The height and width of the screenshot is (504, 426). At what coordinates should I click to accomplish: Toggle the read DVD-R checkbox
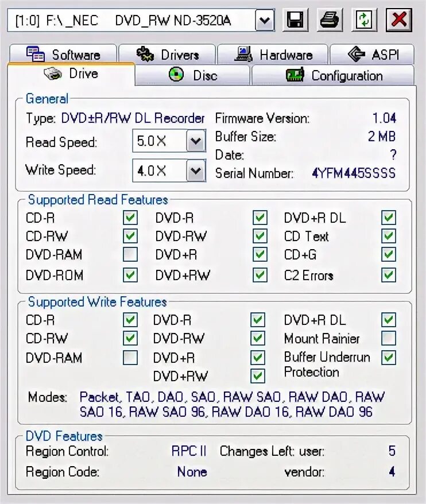(x=260, y=218)
